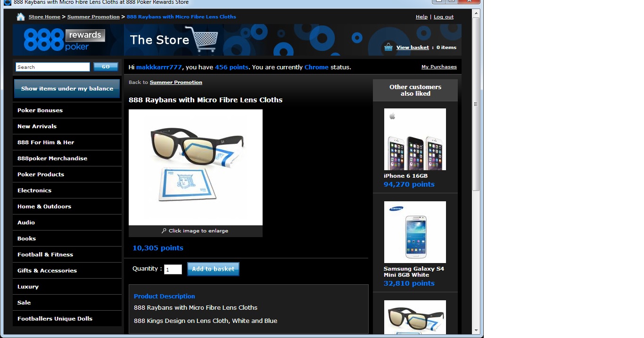Image resolution: width=644 pixels, height=338 pixels.
Task: Click the Log out link
Action: 444,17
